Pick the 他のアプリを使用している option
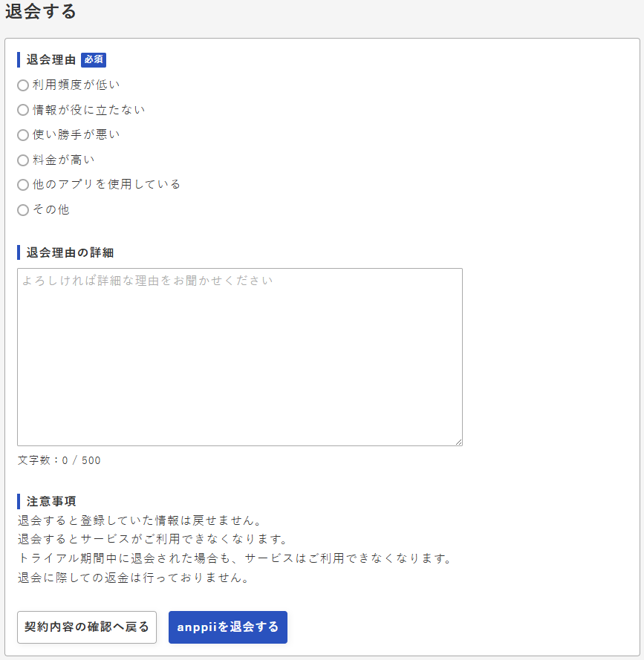Image resolution: width=644 pixels, height=660 pixels. click(23, 185)
